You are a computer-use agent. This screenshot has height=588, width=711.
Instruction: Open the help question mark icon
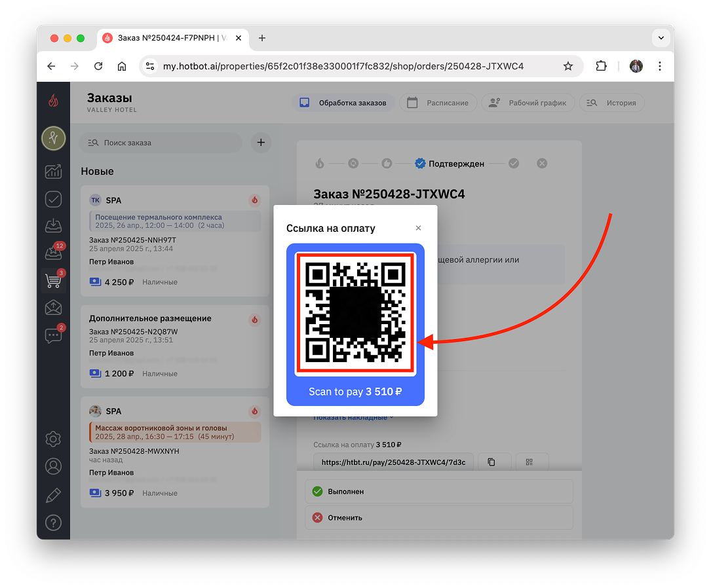pyautogui.click(x=54, y=523)
